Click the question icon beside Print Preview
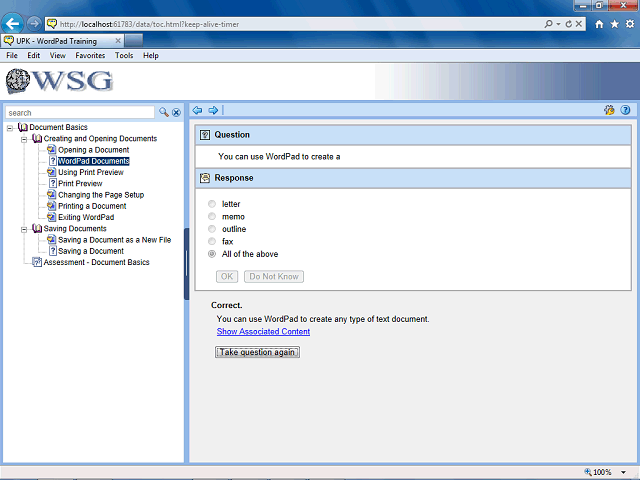Viewport: 640px width, 480px height. pos(53,183)
